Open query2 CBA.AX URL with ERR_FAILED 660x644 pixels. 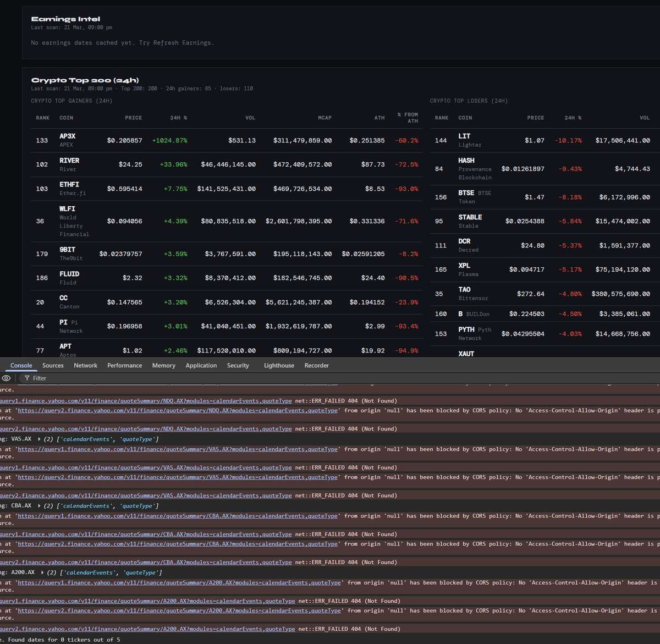click(146, 563)
